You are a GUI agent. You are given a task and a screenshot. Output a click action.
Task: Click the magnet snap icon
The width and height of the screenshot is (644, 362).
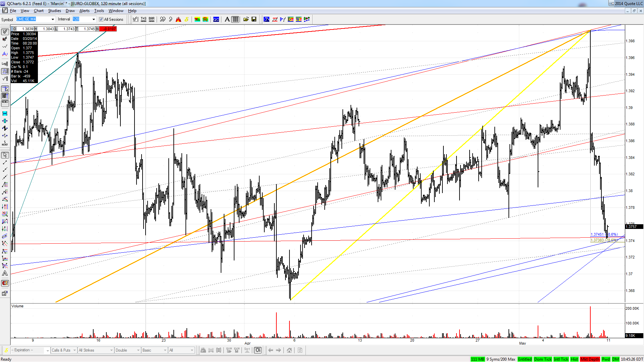coord(5,283)
